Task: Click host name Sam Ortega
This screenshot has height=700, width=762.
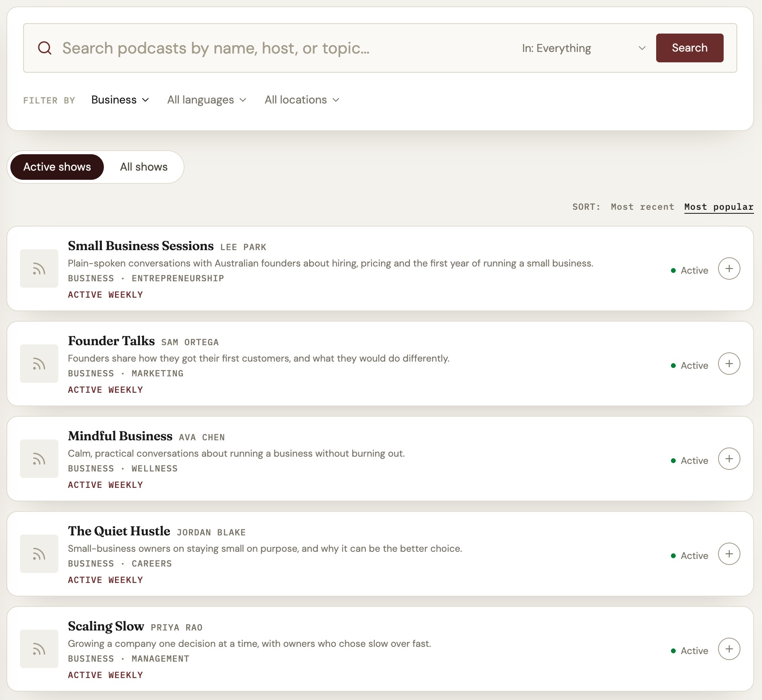Action: pyautogui.click(x=190, y=342)
